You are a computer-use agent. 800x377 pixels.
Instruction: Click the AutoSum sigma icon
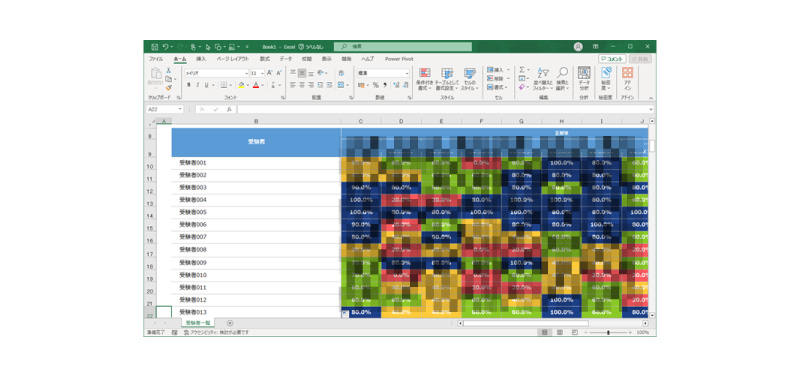522,70
